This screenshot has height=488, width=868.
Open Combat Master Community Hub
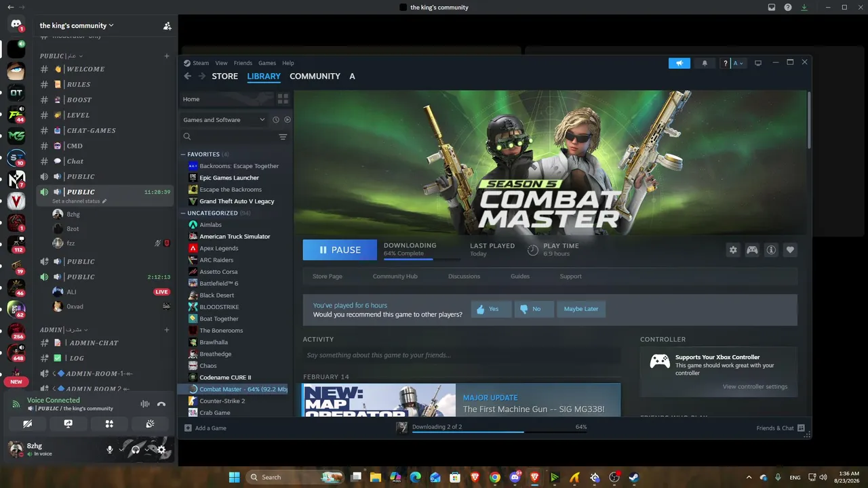pos(395,277)
